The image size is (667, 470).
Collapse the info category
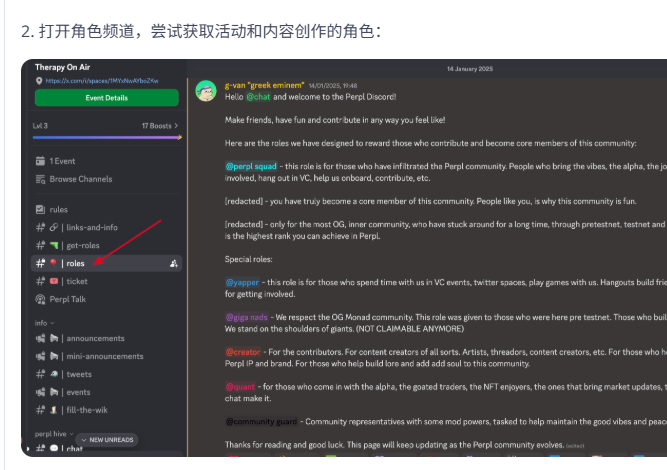click(44, 323)
